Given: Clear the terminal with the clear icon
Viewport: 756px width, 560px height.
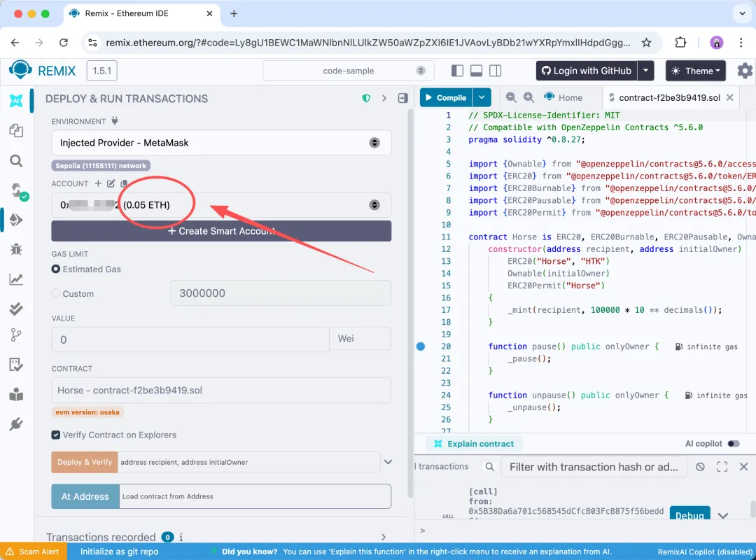Looking at the screenshot, I should pyautogui.click(x=700, y=467).
